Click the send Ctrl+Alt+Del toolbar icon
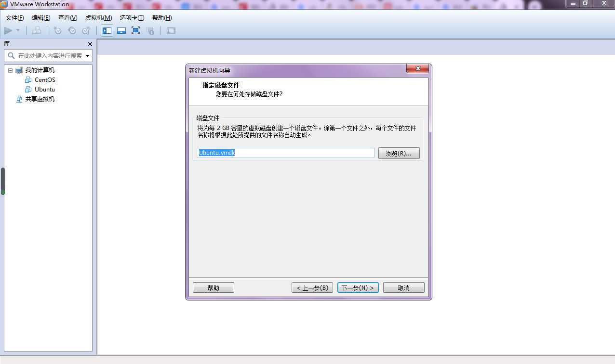Screen dimensions: 615x364 pyautogui.click(x=37, y=30)
